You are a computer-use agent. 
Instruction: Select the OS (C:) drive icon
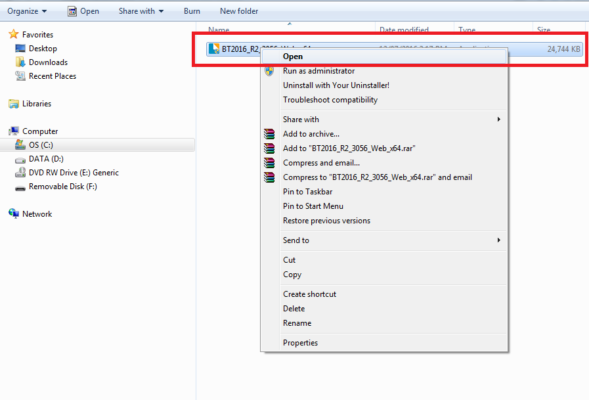pyautogui.click(x=20, y=145)
